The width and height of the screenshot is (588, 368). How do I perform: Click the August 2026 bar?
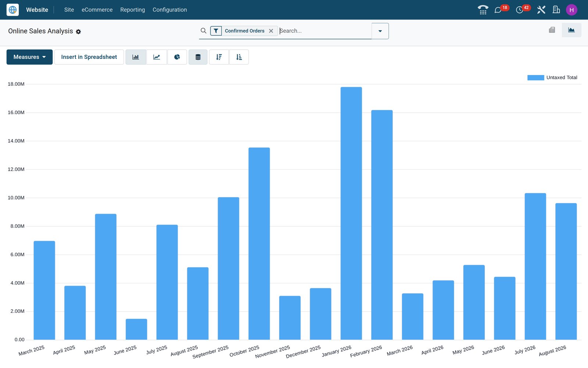pyautogui.click(x=566, y=272)
